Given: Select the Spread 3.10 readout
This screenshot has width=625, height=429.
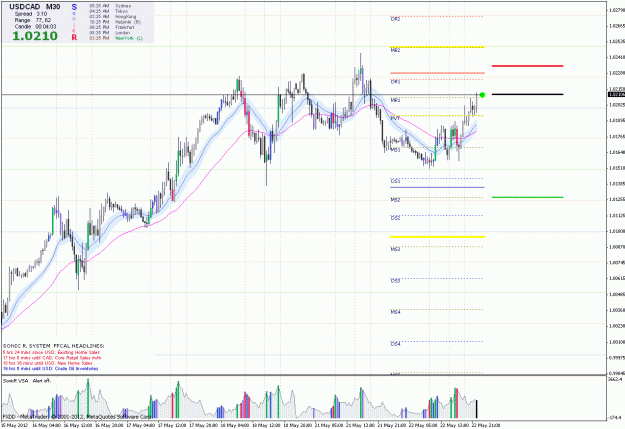Looking at the screenshot, I should pos(31,14).
